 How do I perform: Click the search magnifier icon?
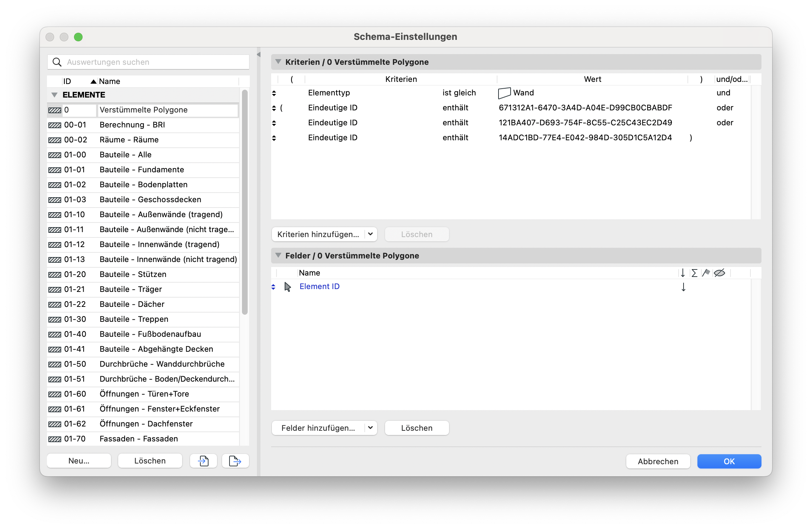[x=57, y=62]
